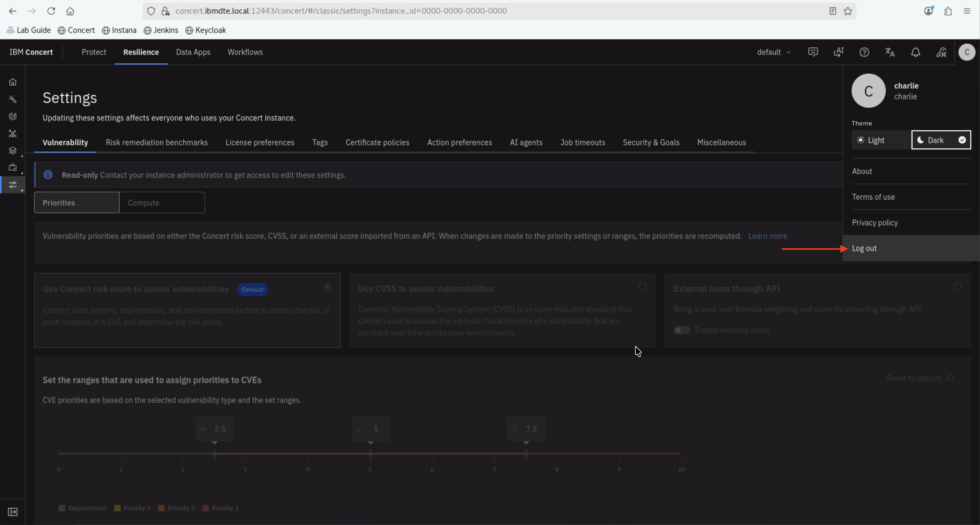This screenshot has height=525, width=980.
Task: Open the notifications bell
Action: click(x=916, y=52)
